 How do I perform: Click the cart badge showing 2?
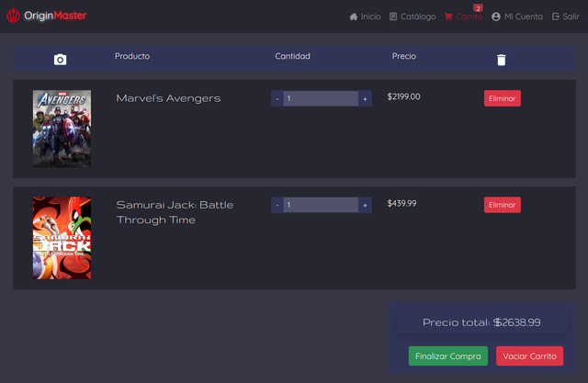[x=478, y=8]
